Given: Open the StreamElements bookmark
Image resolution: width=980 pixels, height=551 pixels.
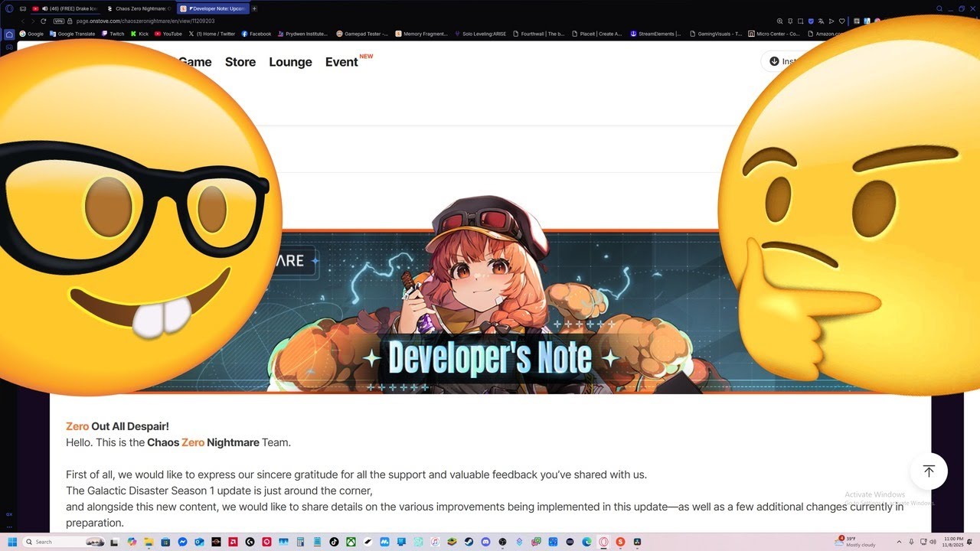Looking at the screenshot, I should [x=657, y=34].
